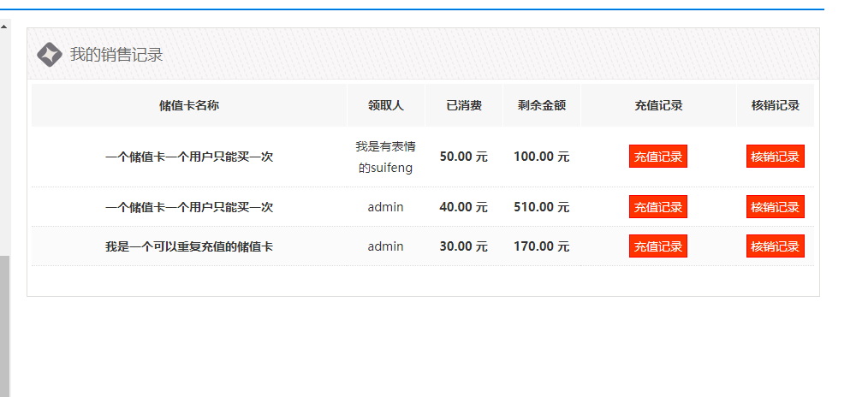This screenshot has width=868, height=397.
Task: Click the scrollbar up arrow
Action: pyautogui.click(x=4, y=26)
